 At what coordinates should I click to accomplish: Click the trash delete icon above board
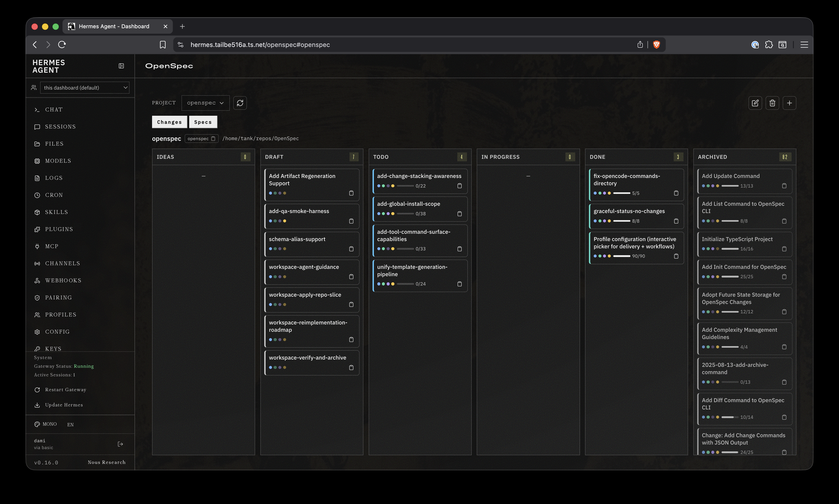pos(772,103)
